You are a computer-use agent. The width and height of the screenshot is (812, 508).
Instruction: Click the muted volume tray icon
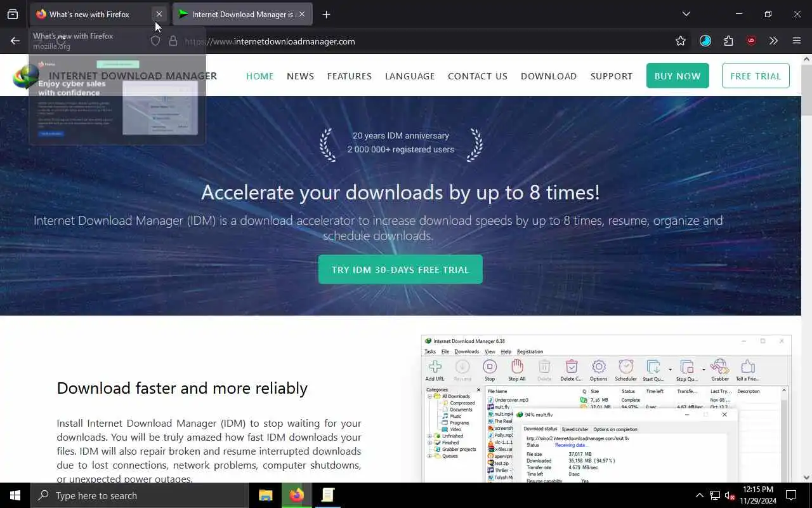(x=730, y=495)
